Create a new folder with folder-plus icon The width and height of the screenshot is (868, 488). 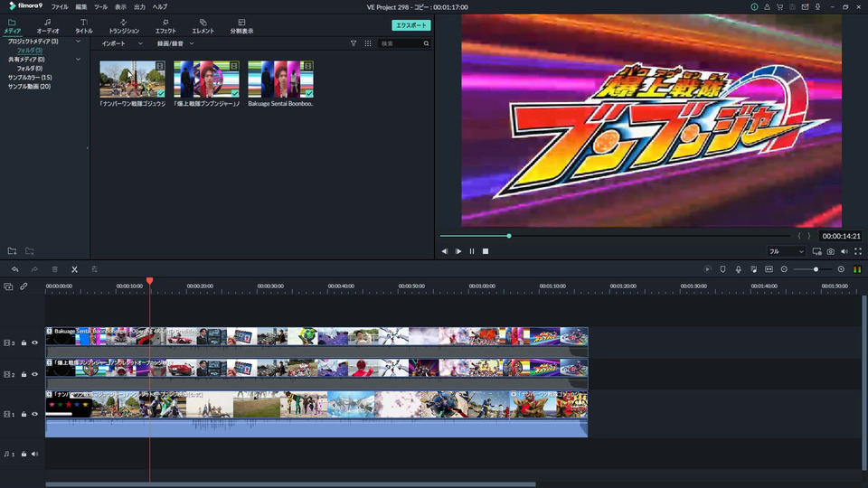point(12,251)
